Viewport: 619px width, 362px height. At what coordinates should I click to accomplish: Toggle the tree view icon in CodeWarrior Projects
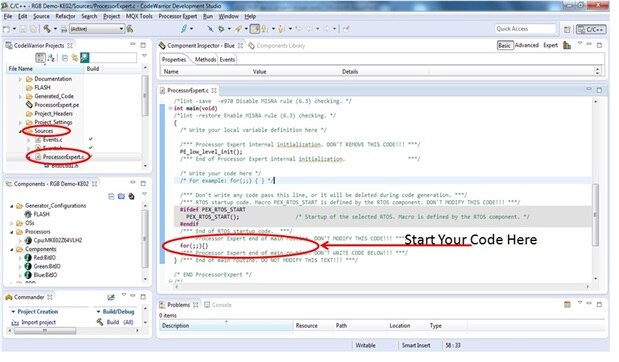point(40,58)
